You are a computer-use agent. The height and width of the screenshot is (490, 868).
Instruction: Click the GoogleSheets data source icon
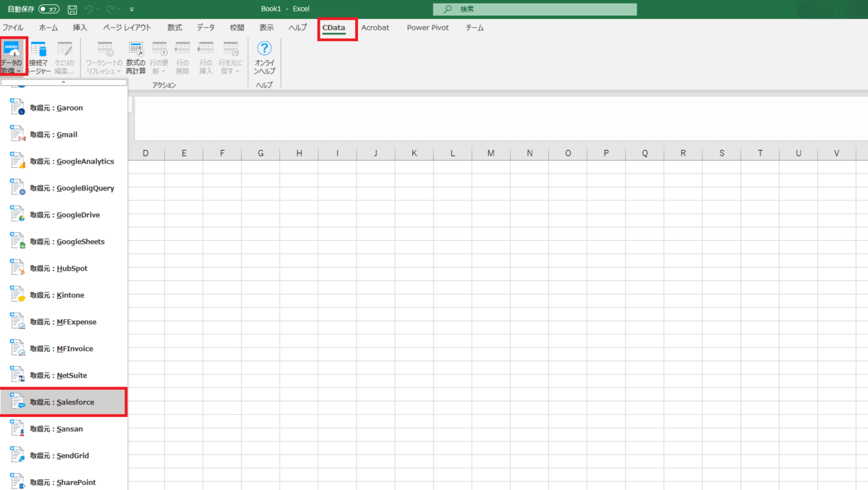(x=17, y=242)
